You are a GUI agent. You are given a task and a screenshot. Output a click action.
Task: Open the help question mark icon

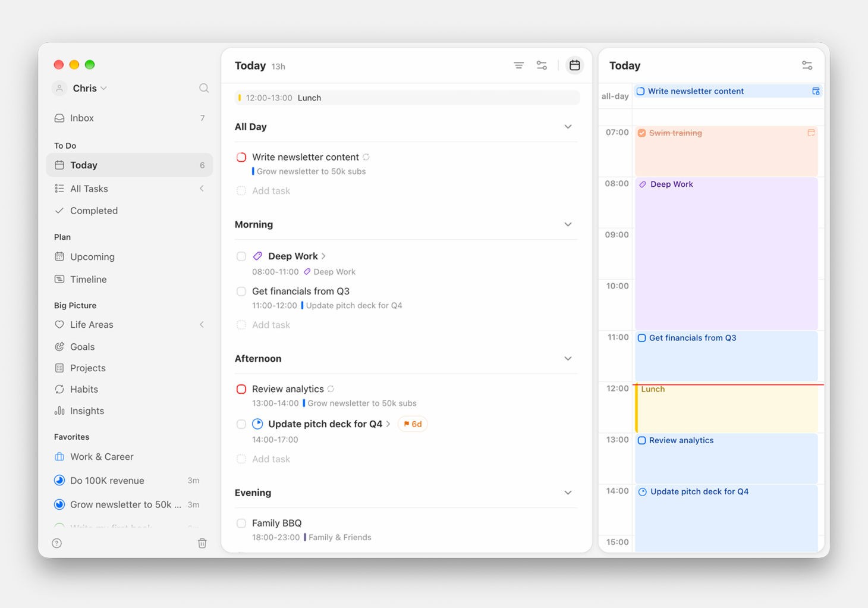click(x=57, y=543)
